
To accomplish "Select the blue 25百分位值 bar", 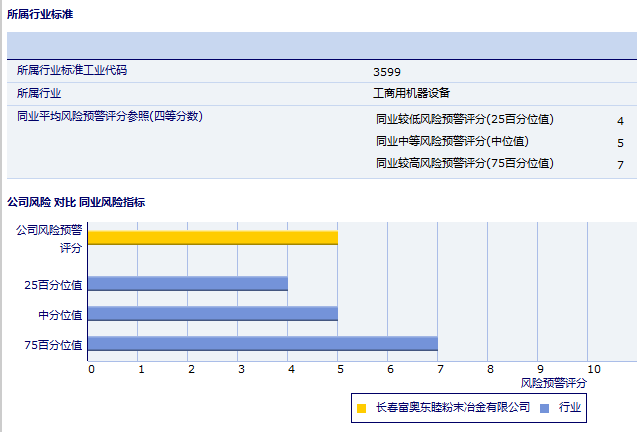I will [x=187, y=284].
